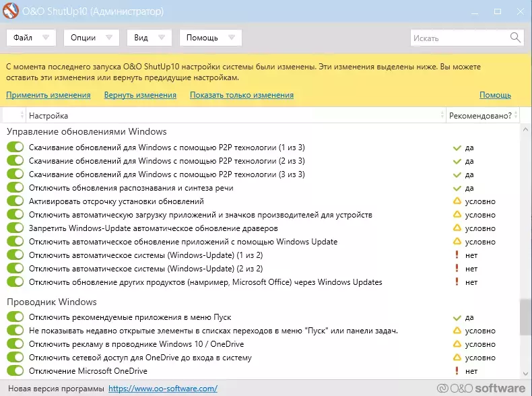Sort by the Настройка column header
The image size is (532, 396).
click(x=236, y=116)
